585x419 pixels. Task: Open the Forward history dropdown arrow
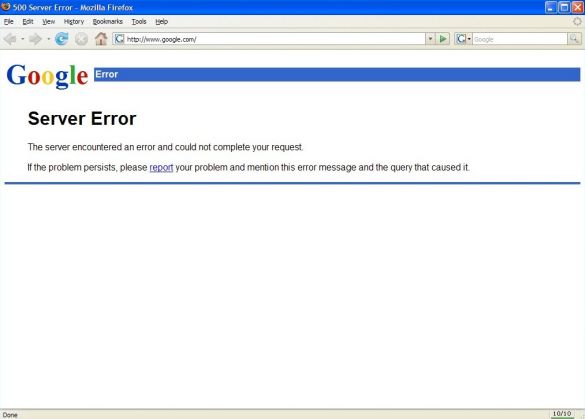point(48,39)
